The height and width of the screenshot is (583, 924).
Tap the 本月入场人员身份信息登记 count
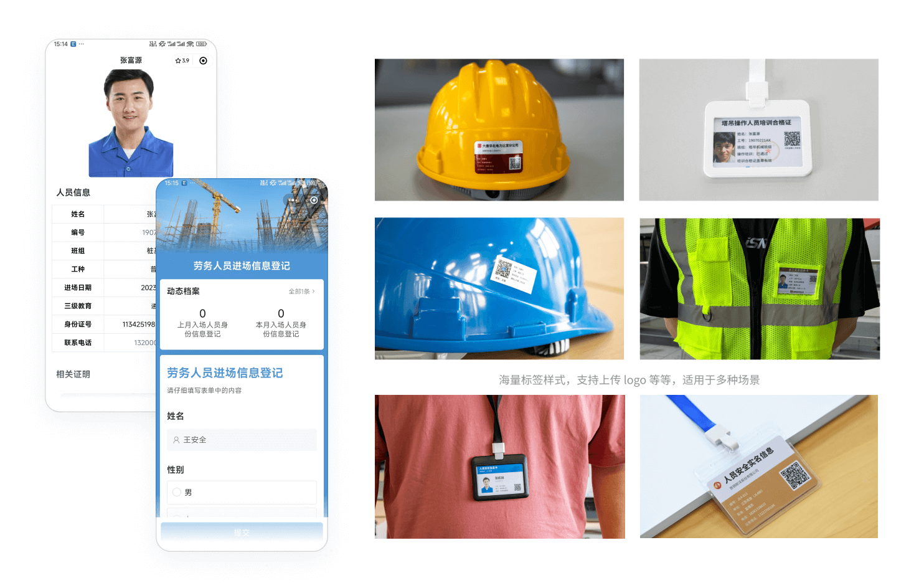click(x=281, y=313)
